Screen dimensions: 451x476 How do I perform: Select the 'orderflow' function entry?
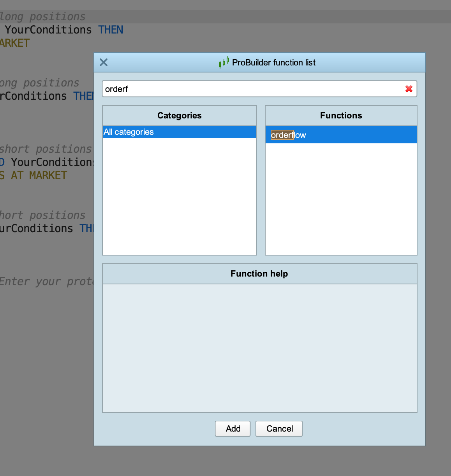(x=341, y=135)
